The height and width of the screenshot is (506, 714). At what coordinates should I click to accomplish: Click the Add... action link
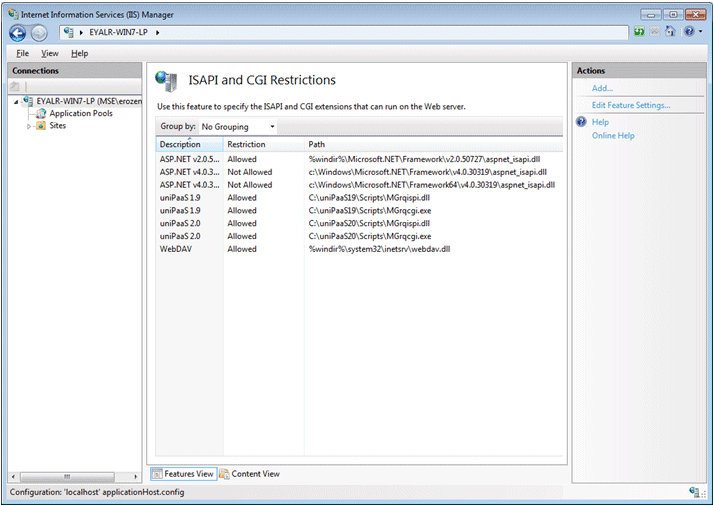coord(602,88)
